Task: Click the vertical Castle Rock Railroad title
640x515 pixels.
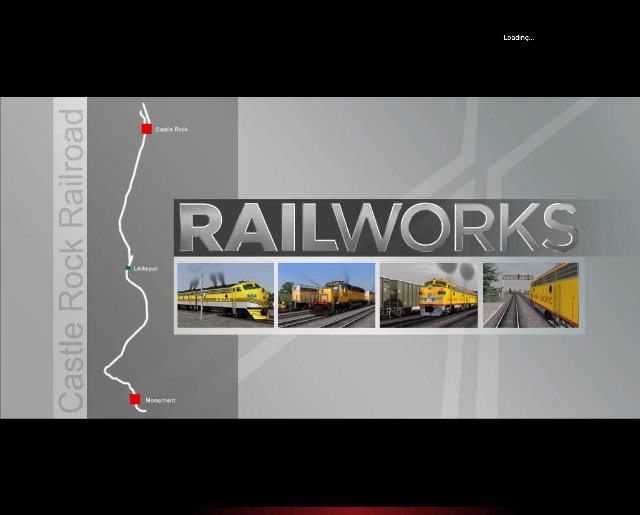Action: [x=71, y=260]
